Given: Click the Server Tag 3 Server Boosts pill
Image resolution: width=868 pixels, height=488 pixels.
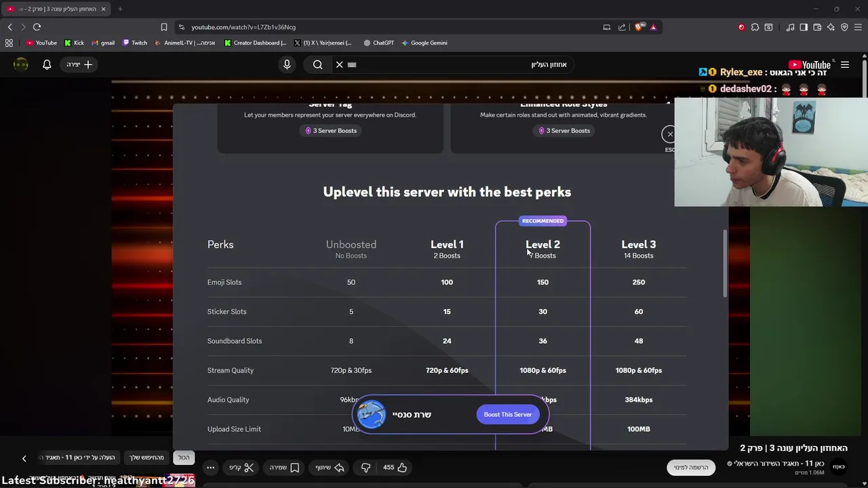Looking at the screenshot, I should tap(330, 131).
